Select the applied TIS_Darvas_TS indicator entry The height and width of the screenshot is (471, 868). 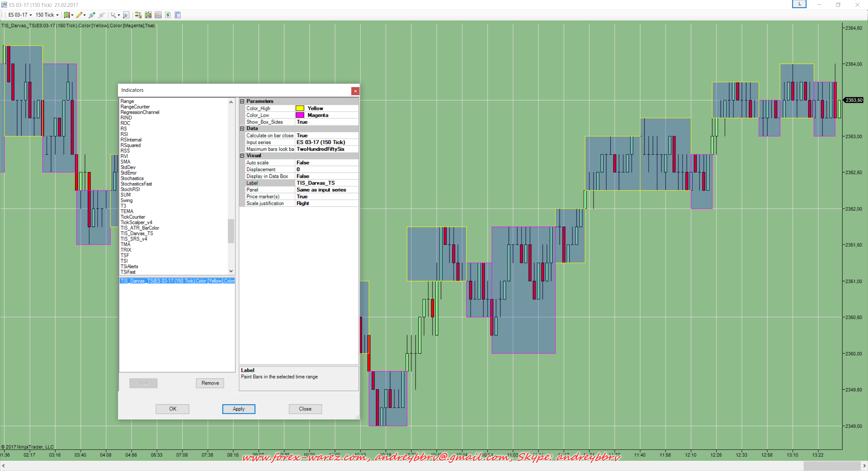[x=177, y=281]
